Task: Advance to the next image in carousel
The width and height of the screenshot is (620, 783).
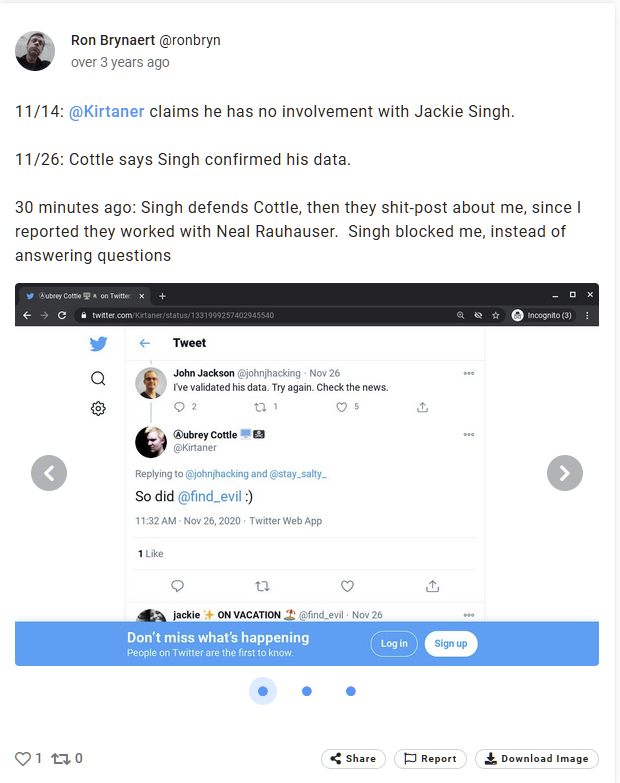Action: click(x=565, y=472)
